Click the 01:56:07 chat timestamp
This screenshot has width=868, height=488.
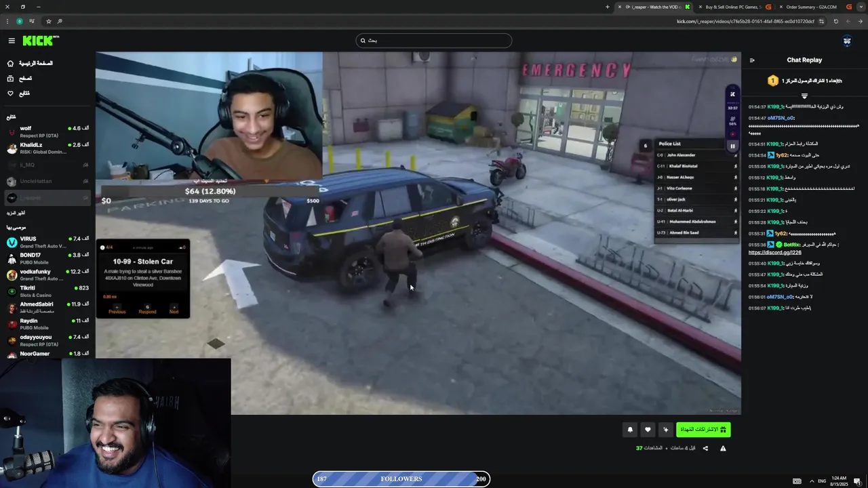757,308
